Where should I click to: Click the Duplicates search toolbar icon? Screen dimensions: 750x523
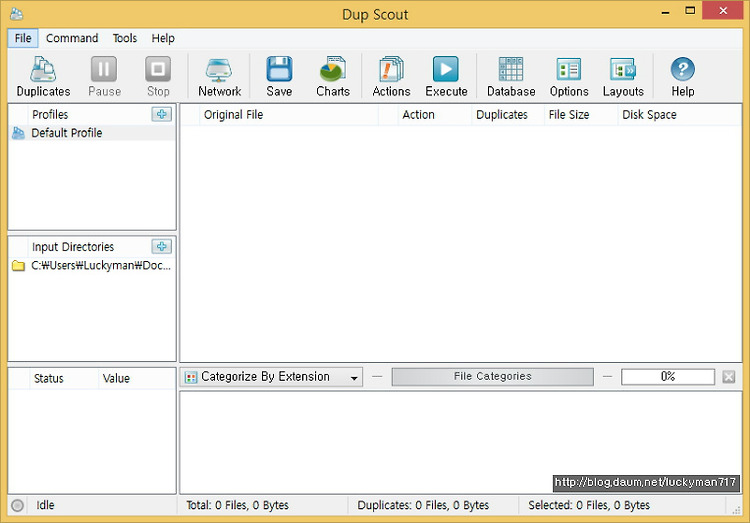43,69
